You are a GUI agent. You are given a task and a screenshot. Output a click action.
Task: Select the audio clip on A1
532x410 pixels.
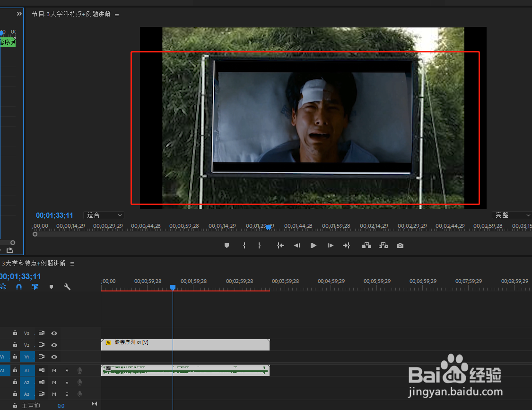185,370
